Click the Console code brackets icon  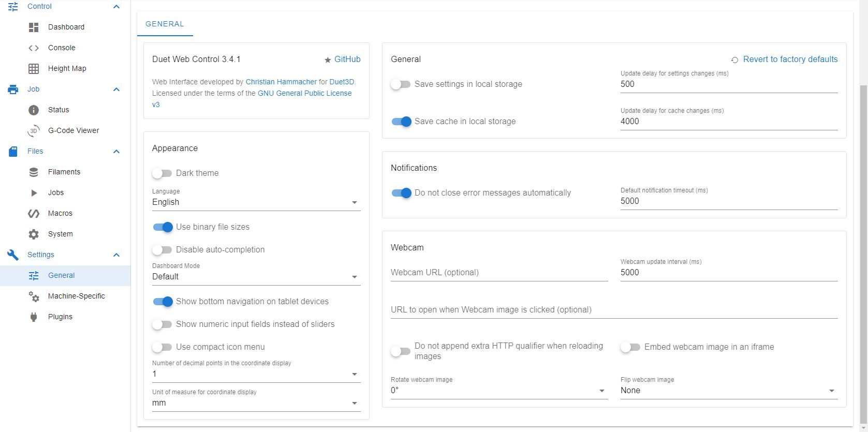[x=34, y=48]
